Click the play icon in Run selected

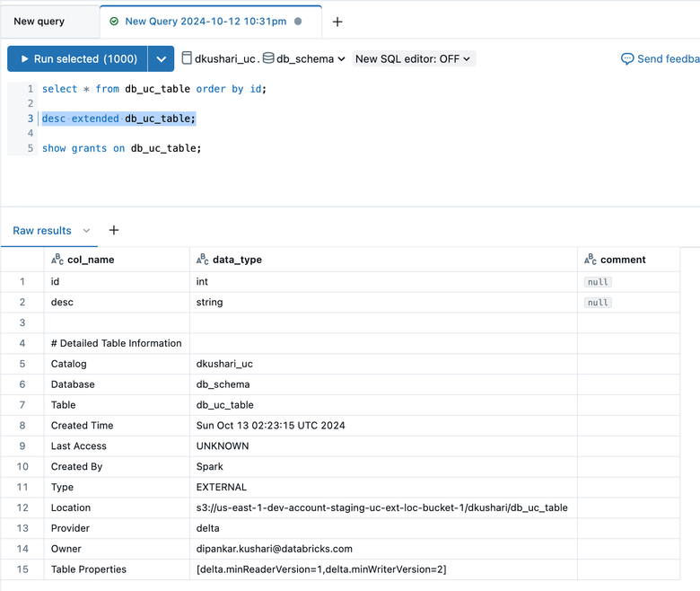[x=24, y=59]
